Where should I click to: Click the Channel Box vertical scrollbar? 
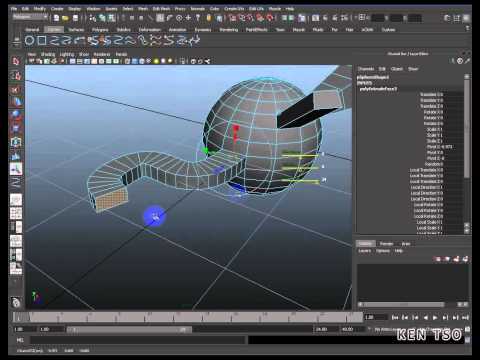pos(467,128)
